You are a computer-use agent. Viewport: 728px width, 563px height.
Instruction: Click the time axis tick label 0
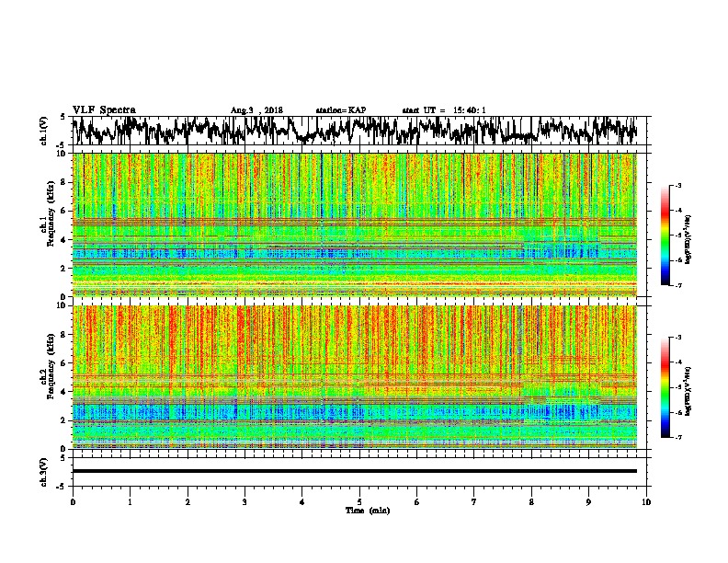(x=73, y=502)
